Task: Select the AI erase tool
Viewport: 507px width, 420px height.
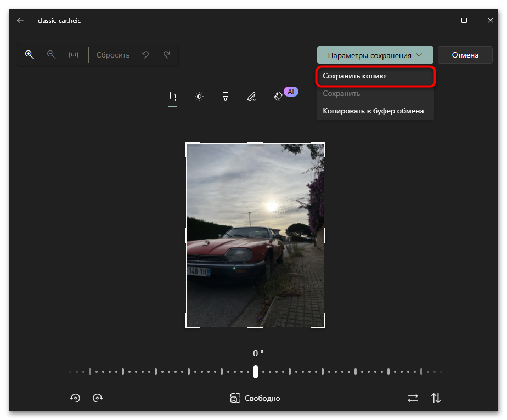Action: (x=278, y=97)
